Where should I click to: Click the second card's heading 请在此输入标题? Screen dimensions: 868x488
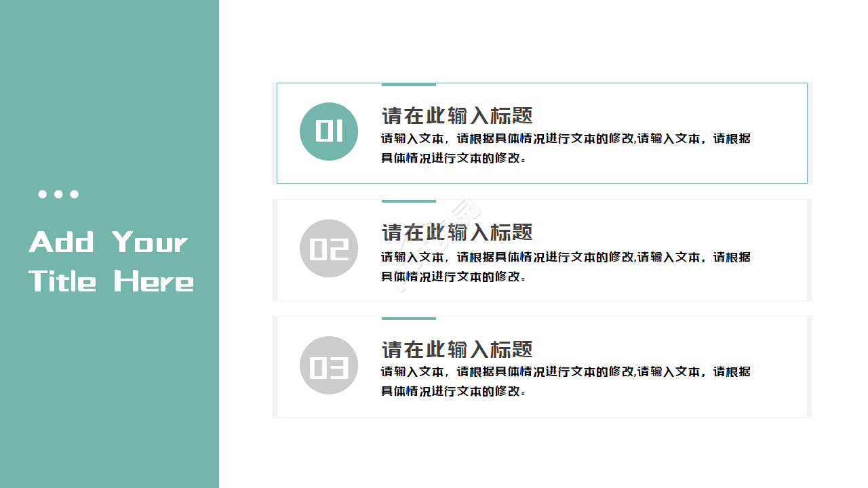point(457,232)
